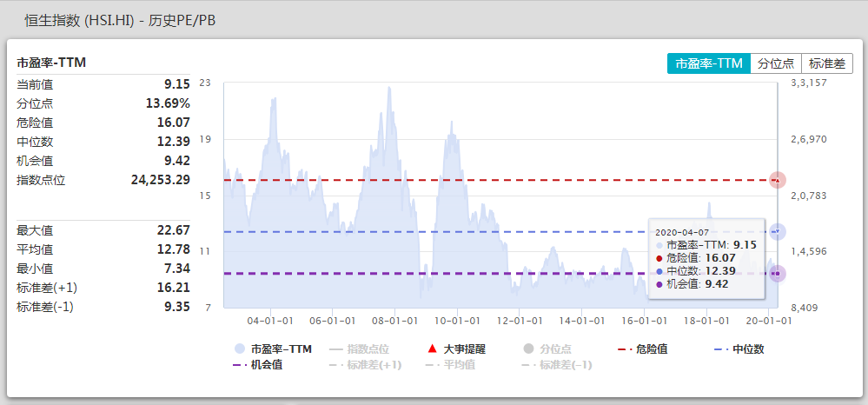Click the purple 机会值 end marker on chart
This screenshot has width=868, height=405.
[x=778, y=274]
